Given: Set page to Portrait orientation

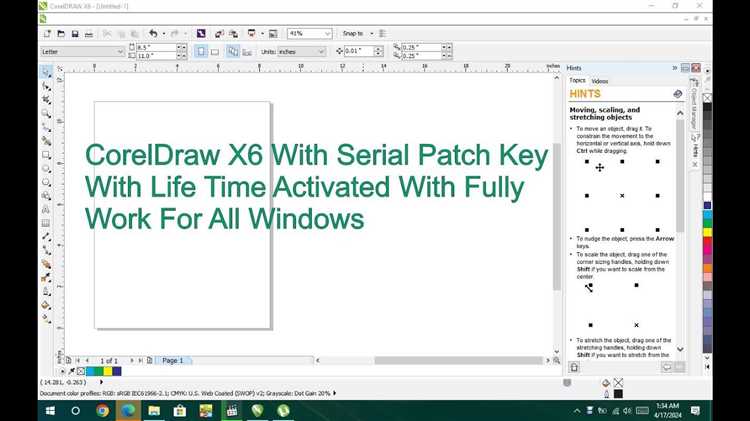Looking at the screenshot, I should click(201, 51).
